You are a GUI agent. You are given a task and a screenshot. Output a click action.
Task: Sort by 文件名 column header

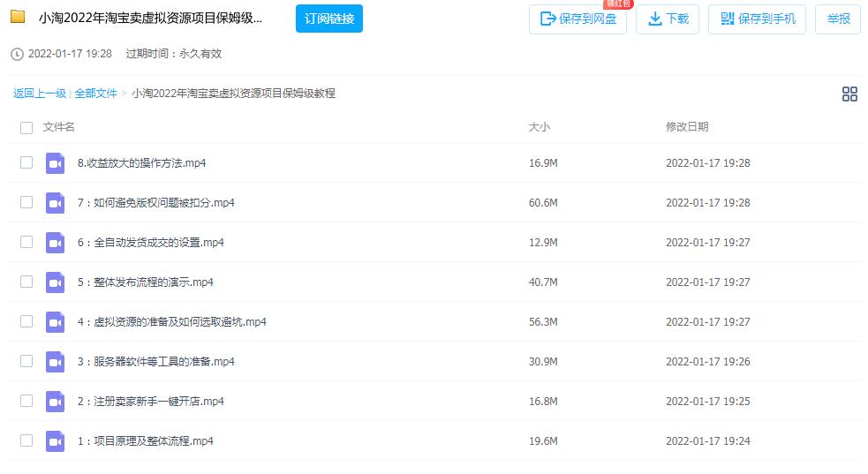click(58, 127)
